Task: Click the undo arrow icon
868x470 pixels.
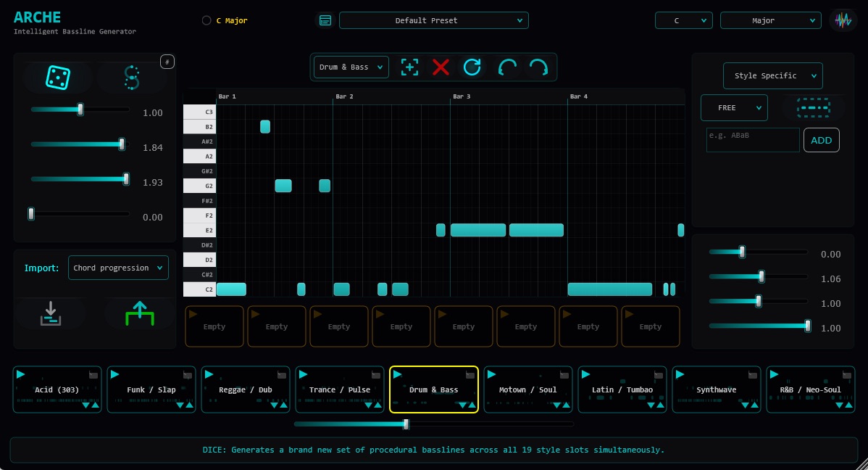Action: [x=507, y=67]
